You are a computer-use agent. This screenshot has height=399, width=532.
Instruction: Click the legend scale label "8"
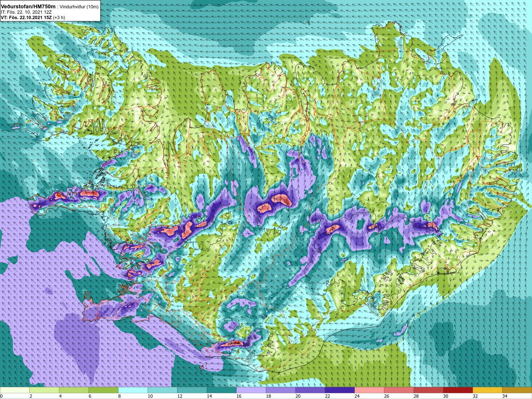point(120,396)
